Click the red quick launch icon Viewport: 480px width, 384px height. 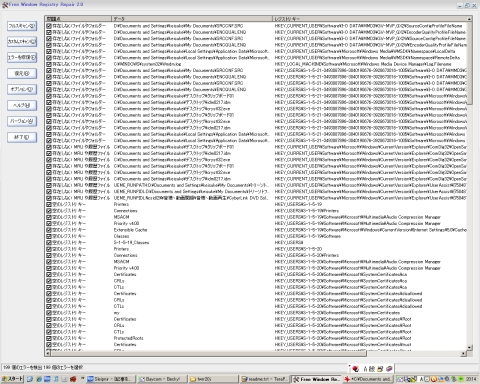click(73, 379)
